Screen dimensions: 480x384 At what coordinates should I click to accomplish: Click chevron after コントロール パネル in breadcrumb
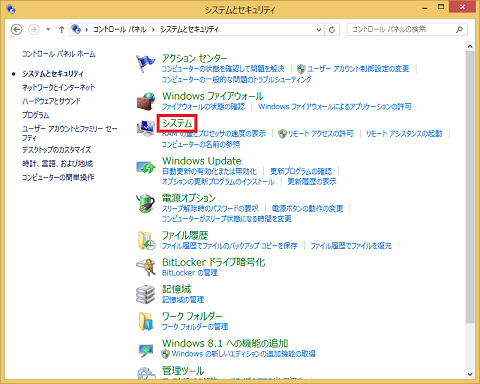[x=153, y=30]
